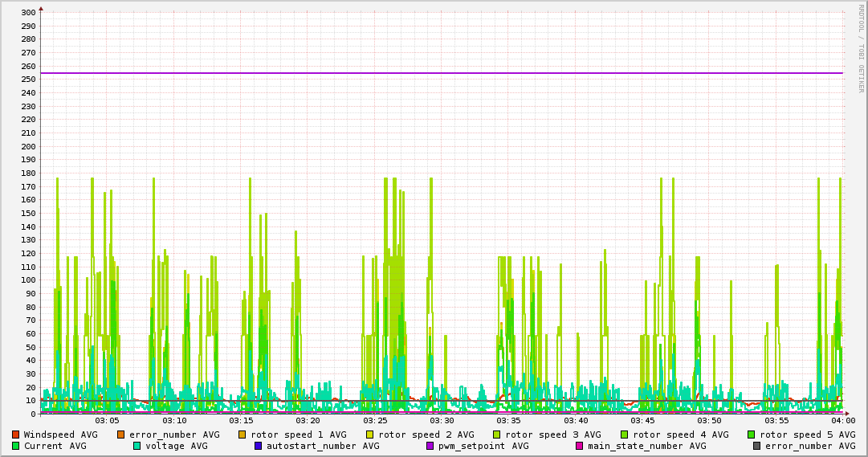Click the 04:00 time axis label

coord(844,421)
